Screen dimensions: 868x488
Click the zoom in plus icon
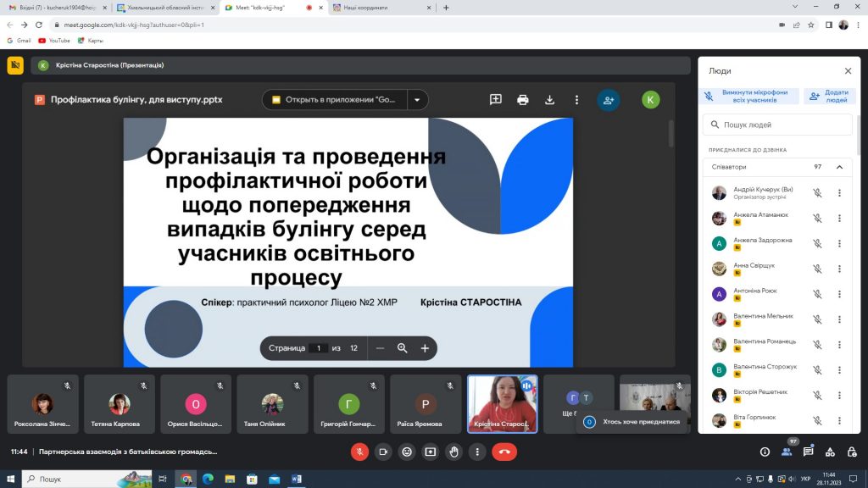click(x=425, y=348)
